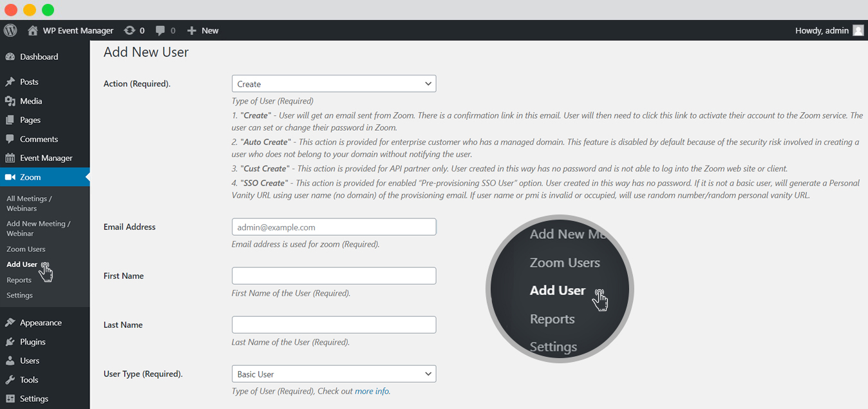Screen dimensions: 868x409
Task: Click New in the admin bar
Action: pyautogui.click(x=210, y=30)
